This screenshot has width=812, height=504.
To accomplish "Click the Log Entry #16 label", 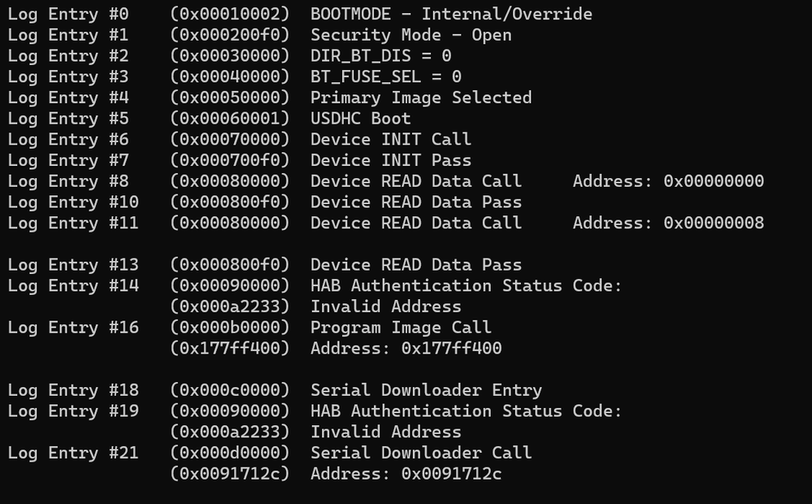I will pyautogui.click(x=73, y=328).
